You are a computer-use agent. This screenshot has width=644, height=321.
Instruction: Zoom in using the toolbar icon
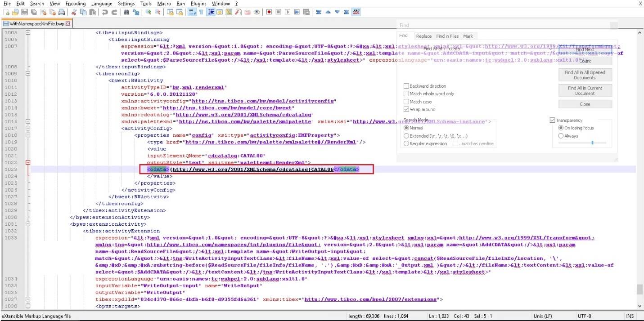(148, 12)
